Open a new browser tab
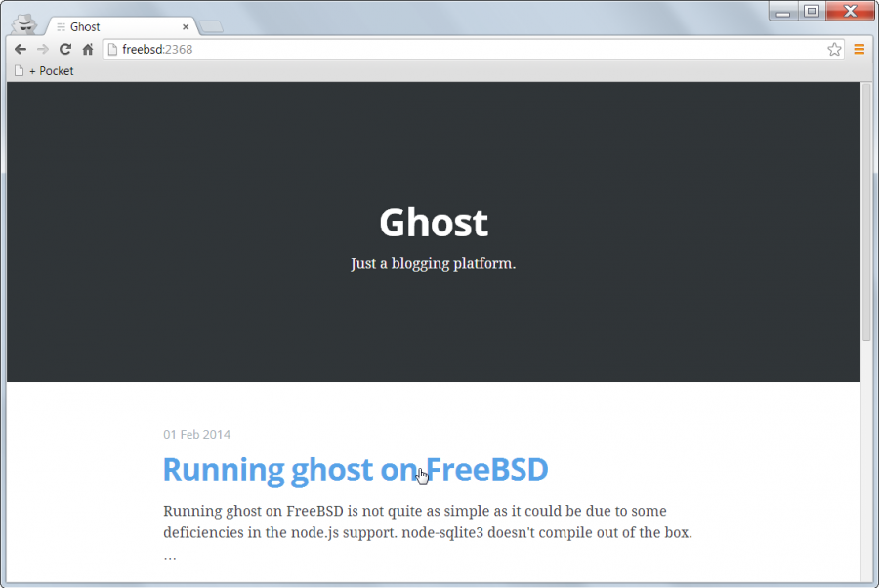The image size is (879, 588). 214,27
